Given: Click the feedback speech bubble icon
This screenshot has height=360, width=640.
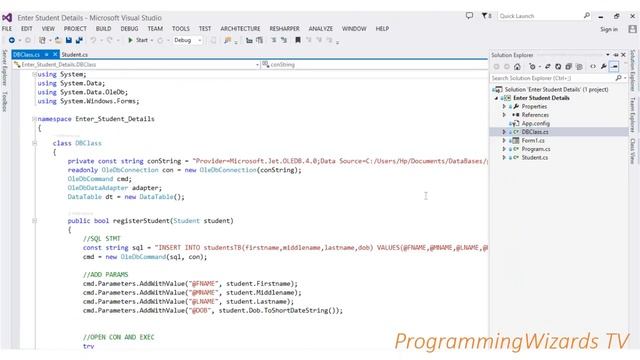Looking at the screenshot, I should 469,16.
